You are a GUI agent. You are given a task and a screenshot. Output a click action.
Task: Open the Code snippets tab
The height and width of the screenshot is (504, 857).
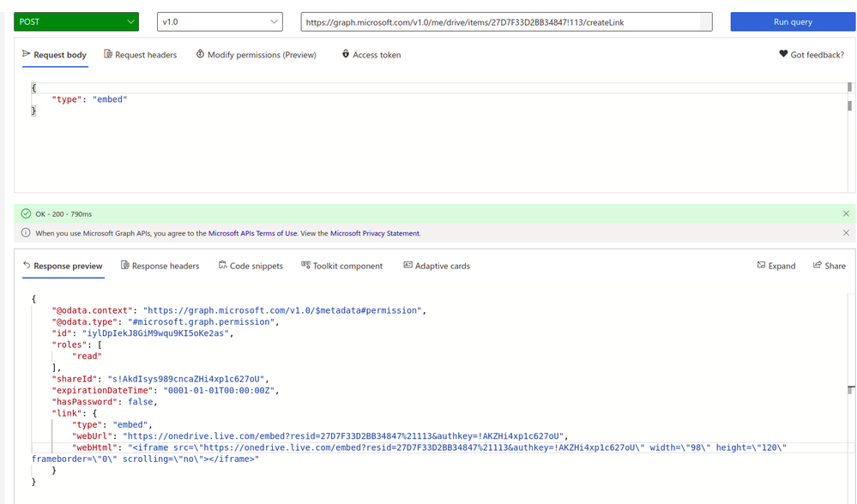click(x=250, y=266)
